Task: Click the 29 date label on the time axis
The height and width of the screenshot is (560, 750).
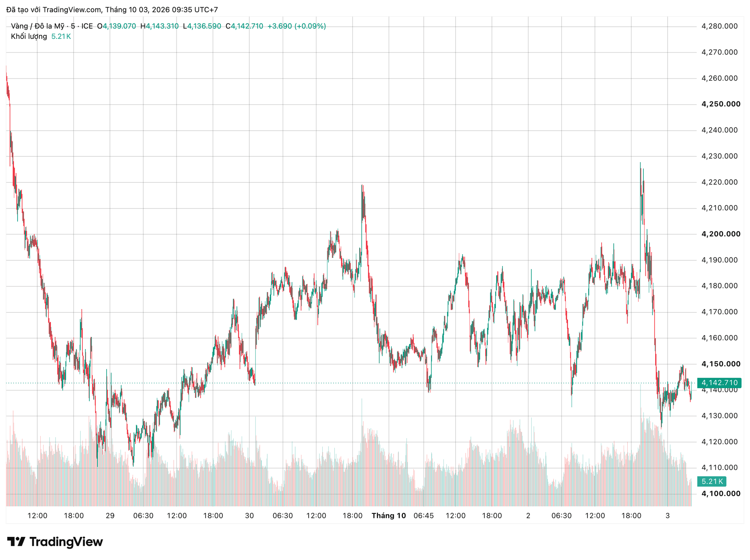Action: (x=110, y=516)
